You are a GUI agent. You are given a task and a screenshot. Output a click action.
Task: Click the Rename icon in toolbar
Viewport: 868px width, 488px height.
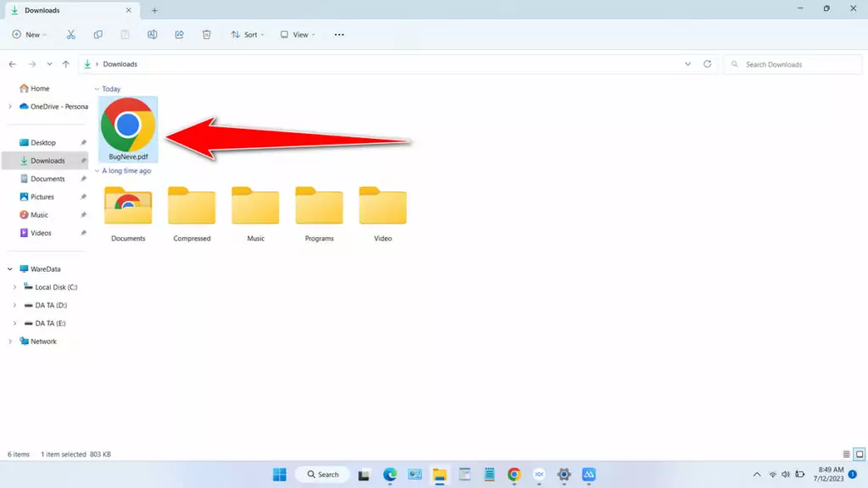[153, 34]
